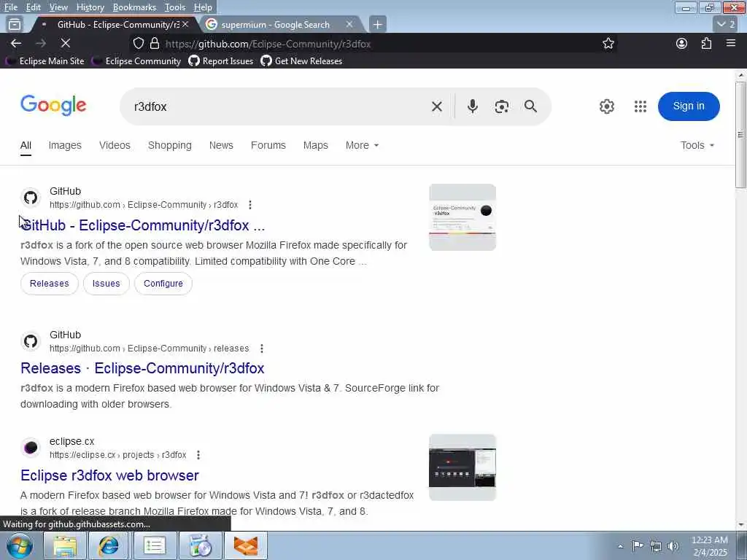The image size is (747, 560).
Task: Search by image using camera icon
Action: 502,106
